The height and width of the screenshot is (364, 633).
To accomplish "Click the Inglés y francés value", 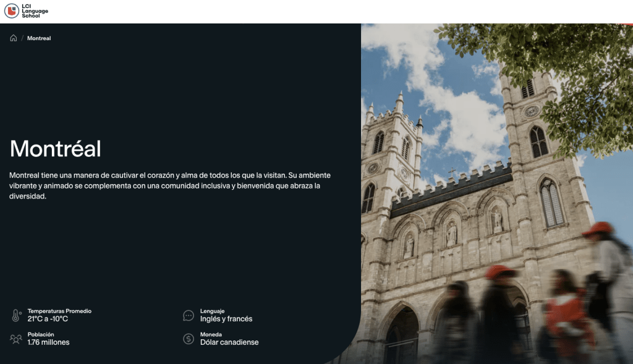I will (226, 319).
